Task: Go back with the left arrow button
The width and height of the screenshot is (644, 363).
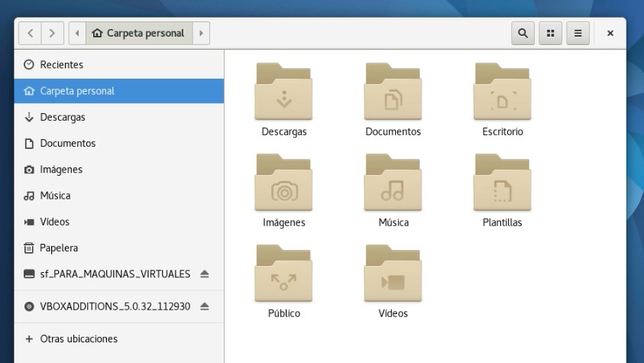Action: point(30,34)
